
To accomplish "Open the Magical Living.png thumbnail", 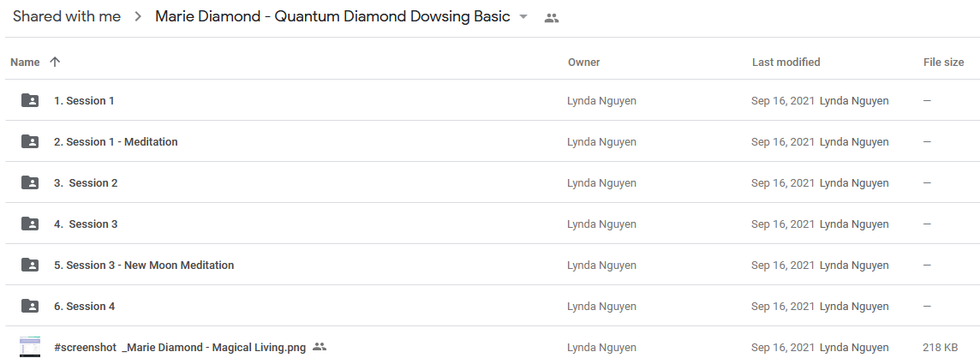I will click(30, 347).
